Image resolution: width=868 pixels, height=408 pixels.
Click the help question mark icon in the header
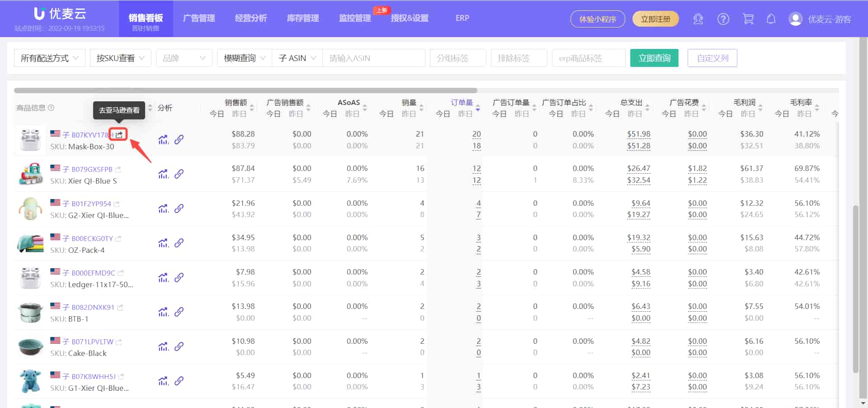723,19
